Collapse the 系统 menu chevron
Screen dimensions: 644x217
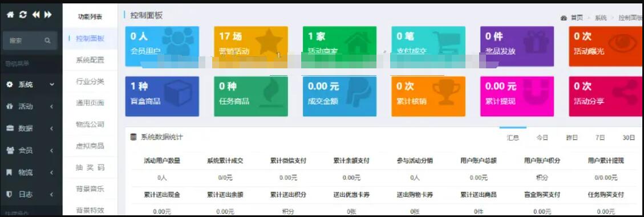click(52, 84)
